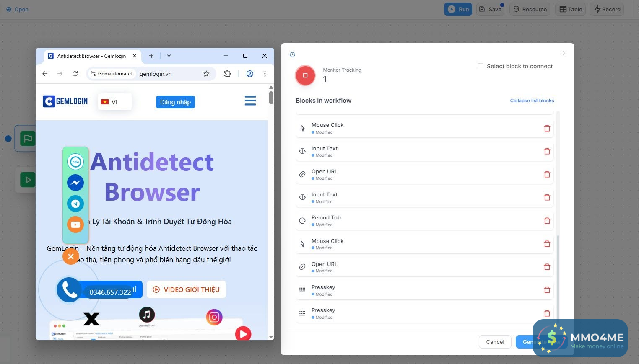This screenshot has width=639, height=364.
Task: Open the hamburger menu on Gemlogin page
Action: [250, 101]
